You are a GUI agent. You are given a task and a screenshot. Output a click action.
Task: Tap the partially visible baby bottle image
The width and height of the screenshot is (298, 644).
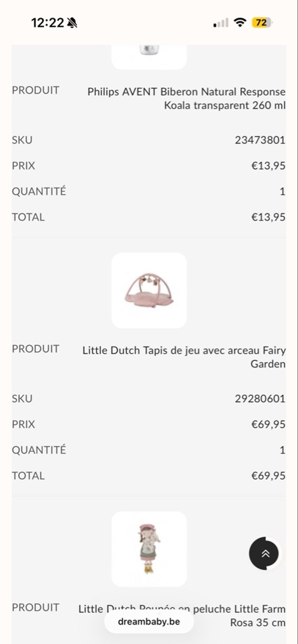[149, 55]
